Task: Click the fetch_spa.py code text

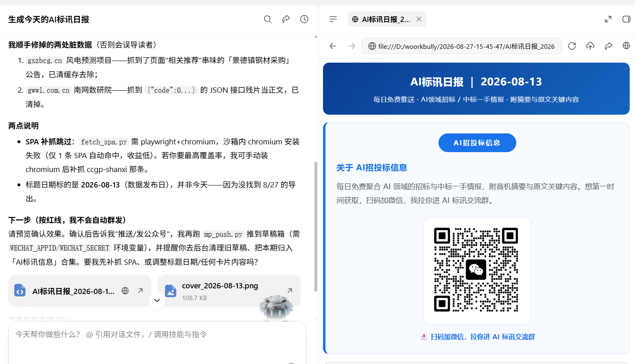Action: (104, 142)
